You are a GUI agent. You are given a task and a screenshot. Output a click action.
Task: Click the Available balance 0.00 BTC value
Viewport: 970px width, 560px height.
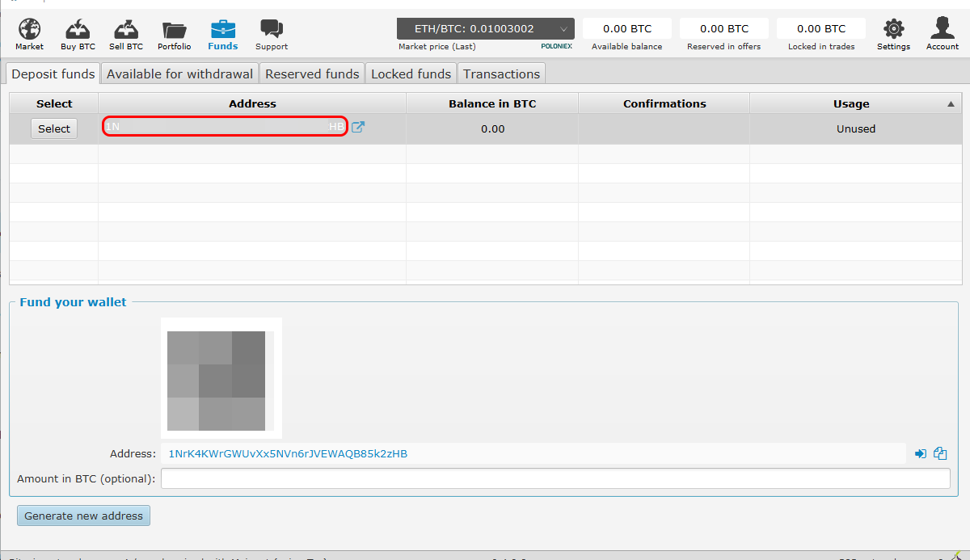coord(627,29)
